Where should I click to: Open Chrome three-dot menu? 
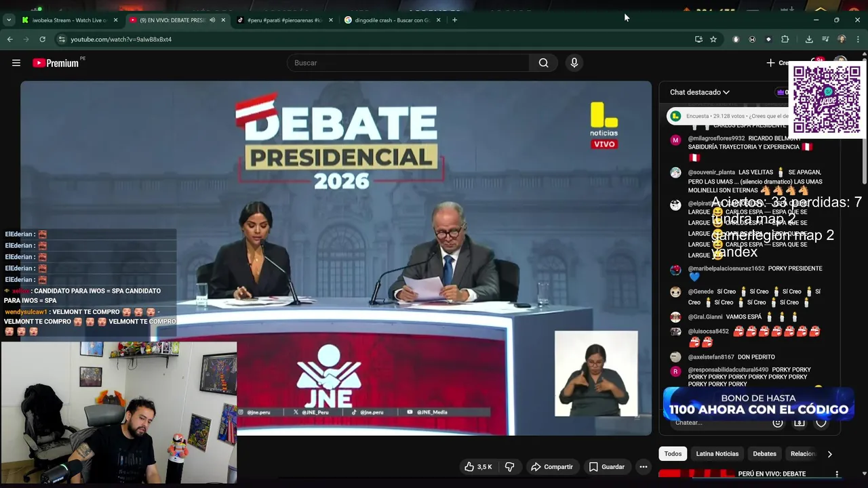click(x=858, y=39)
